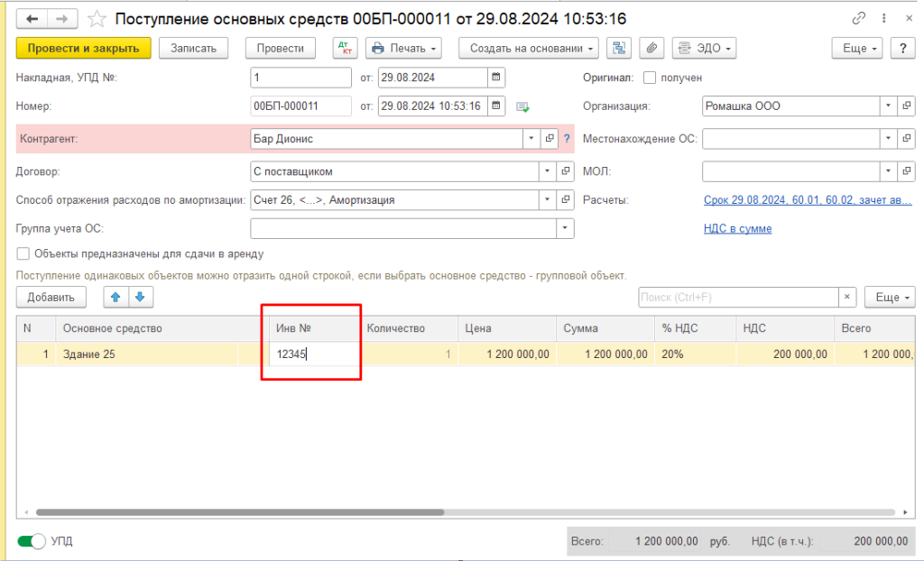Expand the Контрагент dropdown list
The image size is (924, 561).
(530, 139)
